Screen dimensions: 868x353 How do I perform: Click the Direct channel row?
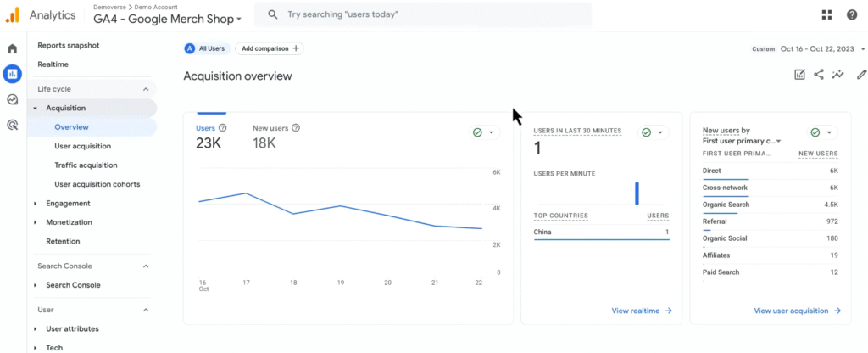click(x=770, y=171)
